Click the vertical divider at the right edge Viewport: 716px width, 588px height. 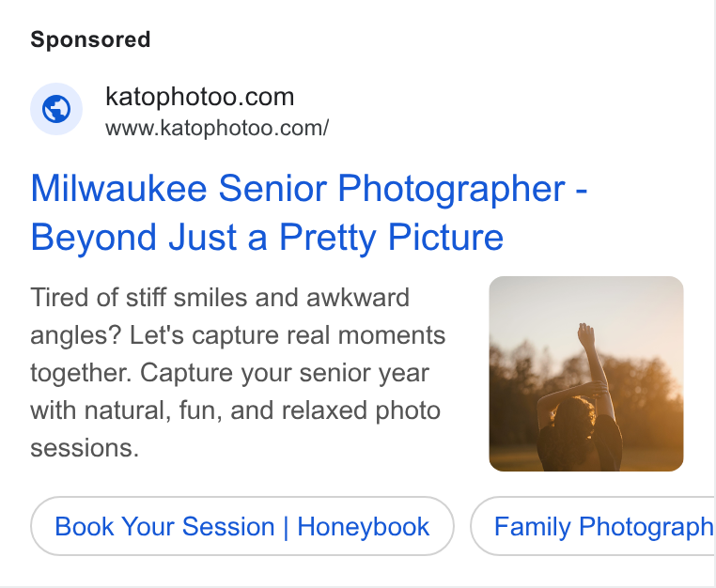[713, 292]
